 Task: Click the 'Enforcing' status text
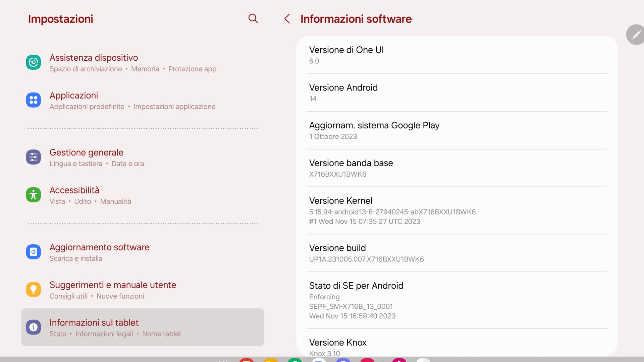coord(324,297)
